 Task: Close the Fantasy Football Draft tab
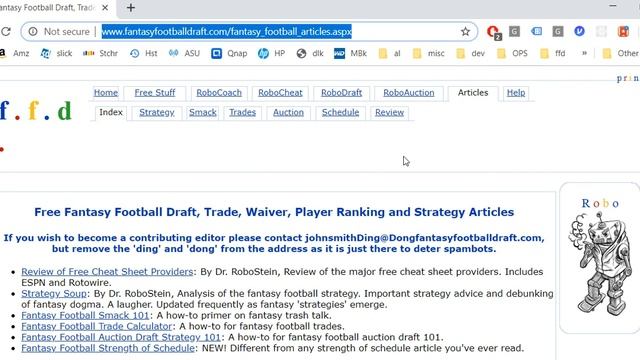105,8
